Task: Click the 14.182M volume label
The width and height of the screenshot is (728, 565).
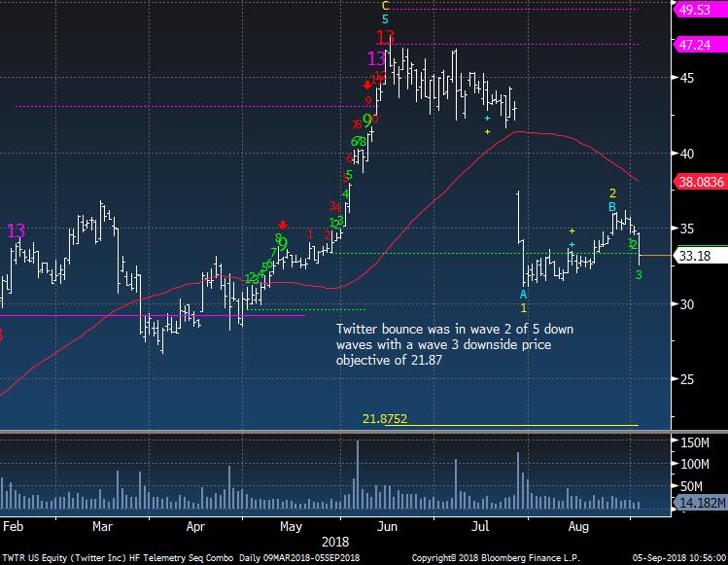Action: pos(696,503)
